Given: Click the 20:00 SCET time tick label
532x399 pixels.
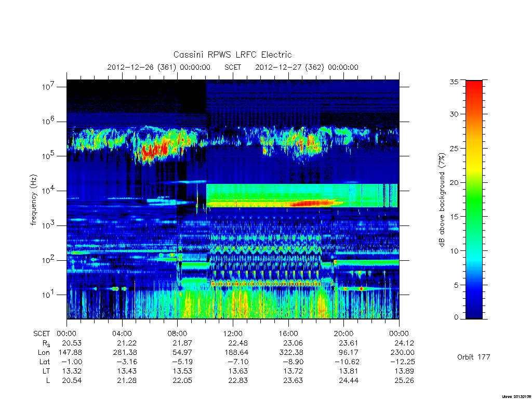Looking at the screenshot, I should click(344, 334).
